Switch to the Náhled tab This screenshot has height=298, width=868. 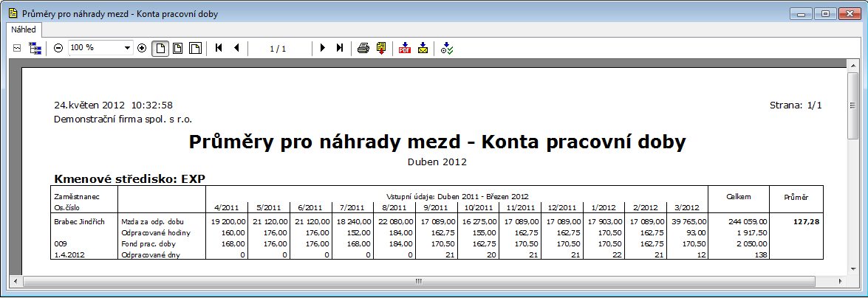[24, 30]
